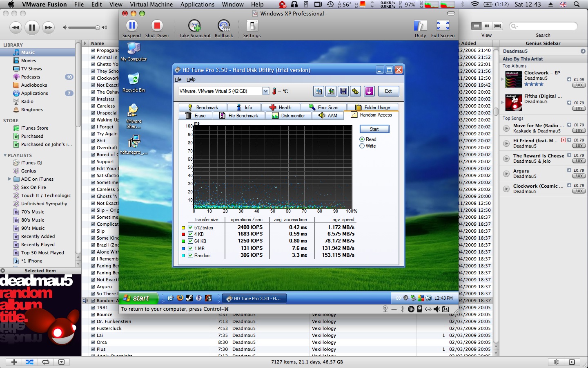This screenshot has width=588, height=368.
Task: Adjust the iTunes volume slider
Action: [x=97, y=28]
